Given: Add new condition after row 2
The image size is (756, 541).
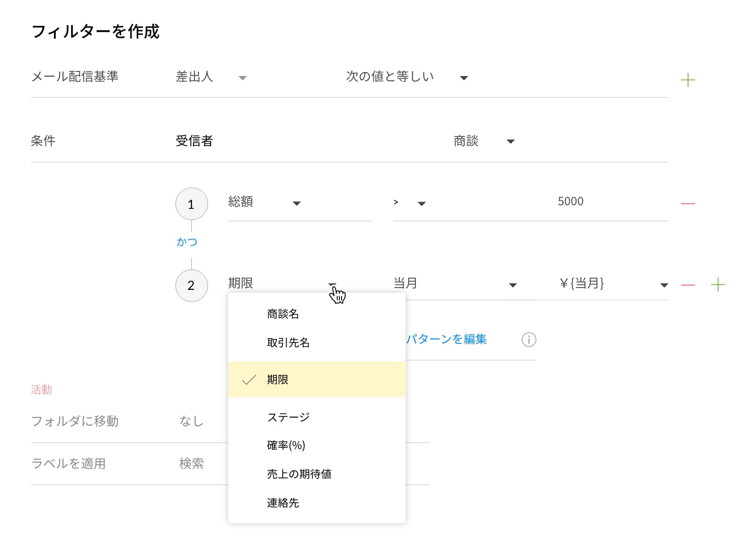Looking at the screenshot, I should click(718, 285).
